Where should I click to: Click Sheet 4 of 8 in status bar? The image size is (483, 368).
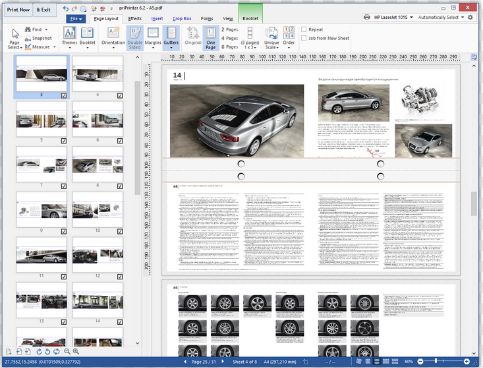click(245, 362)
